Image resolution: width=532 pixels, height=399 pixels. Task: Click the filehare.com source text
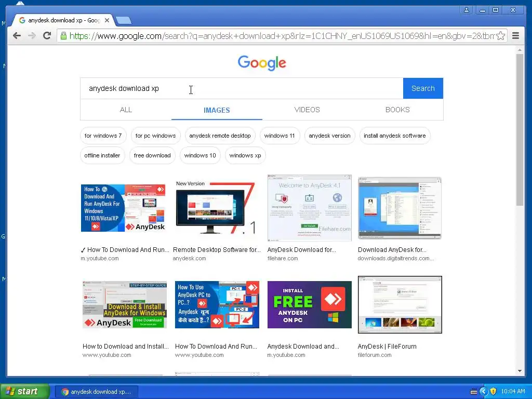283,259
